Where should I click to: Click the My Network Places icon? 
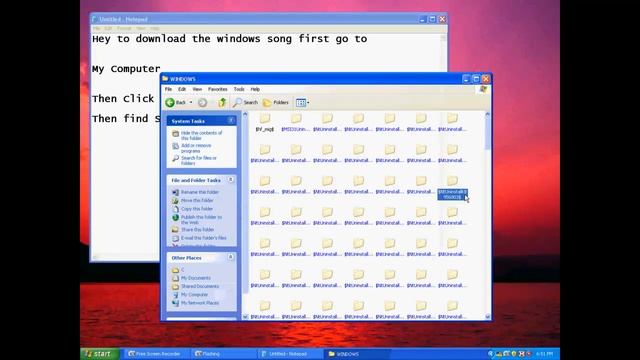point(175,303)
